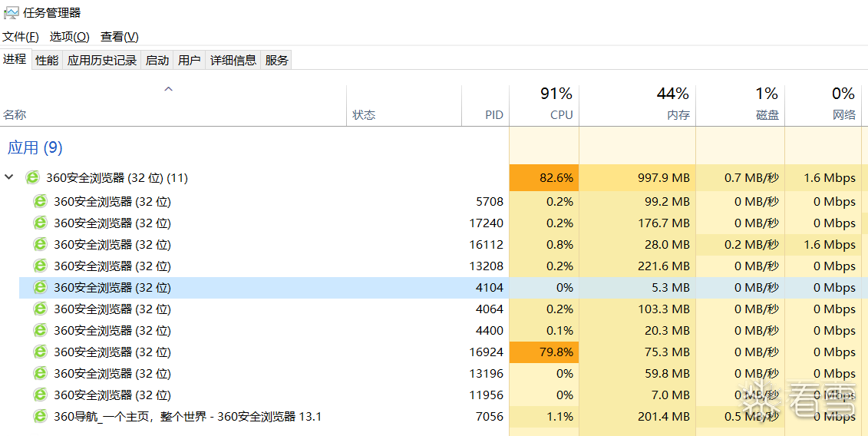Open the 查看(V) menu
868x436 pixels.
[120, 37]
